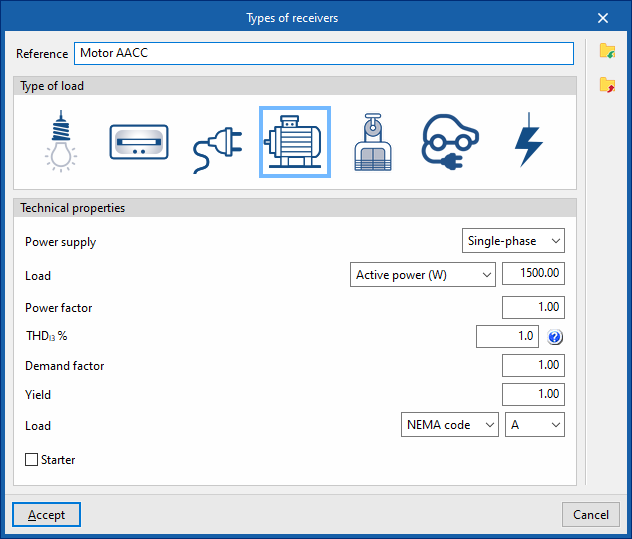Click the Cancel button
The height and width of the screenshot is (539, 632).
click(x=590, y=514)
